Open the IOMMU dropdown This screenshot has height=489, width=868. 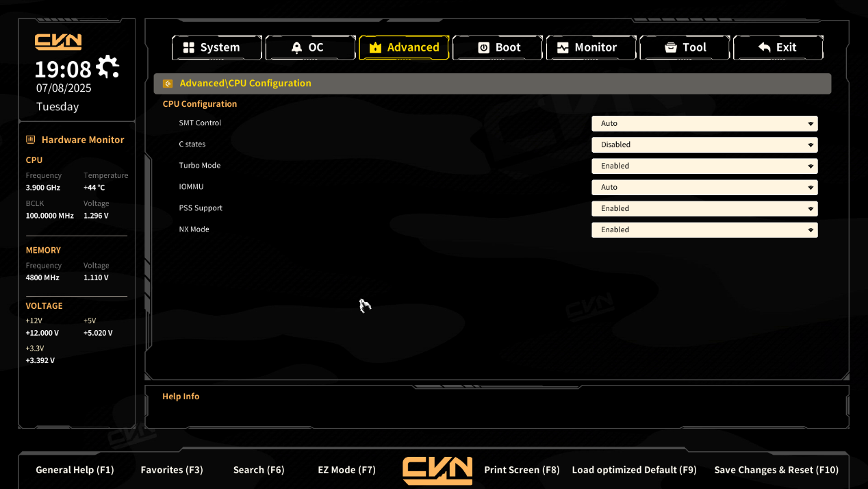tap(704, 188)
